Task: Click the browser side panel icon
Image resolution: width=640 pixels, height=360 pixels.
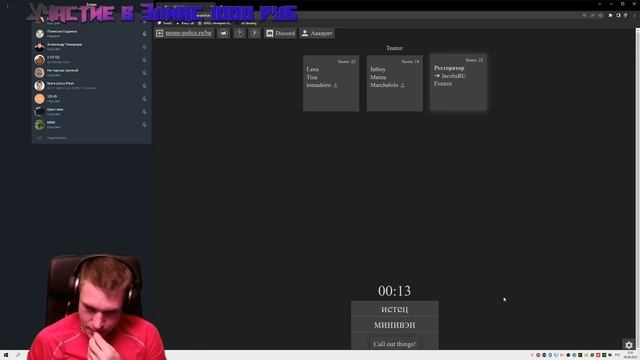Action: 618,15
